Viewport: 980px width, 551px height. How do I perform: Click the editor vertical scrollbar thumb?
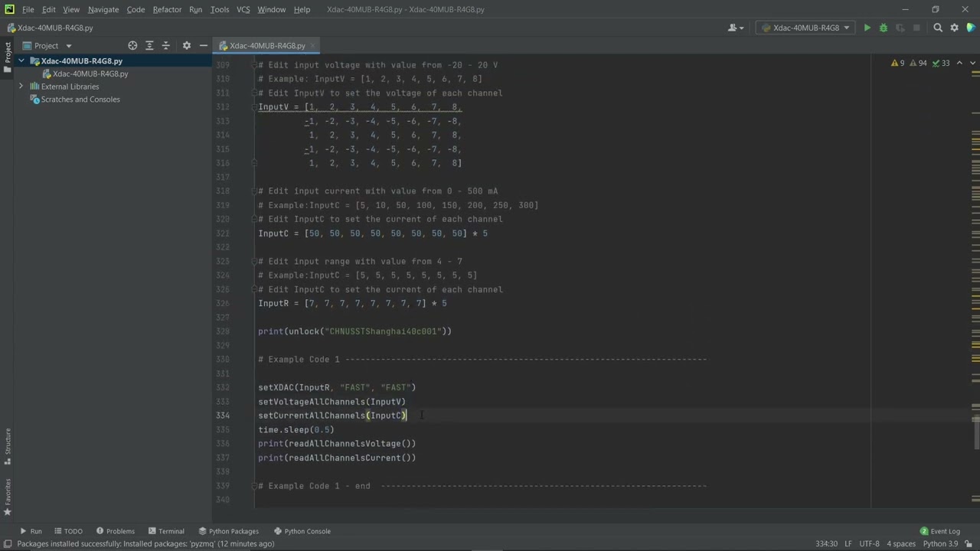[976, 434]
